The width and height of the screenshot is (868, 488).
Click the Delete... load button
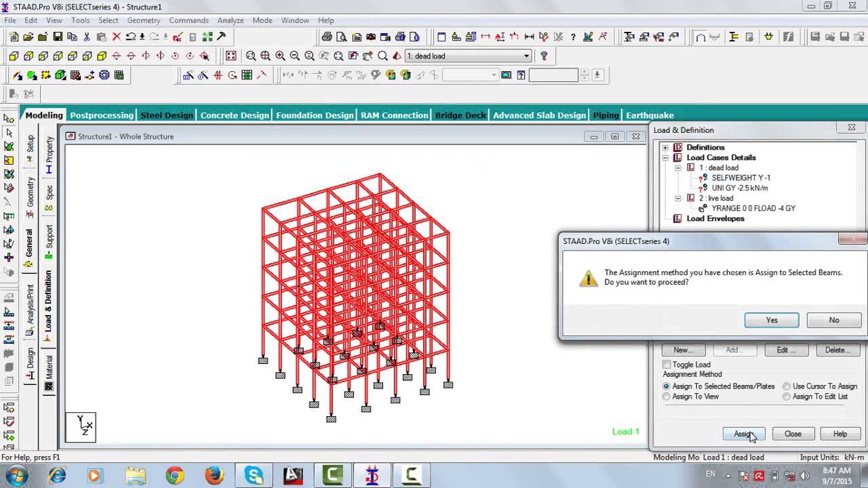837,350
